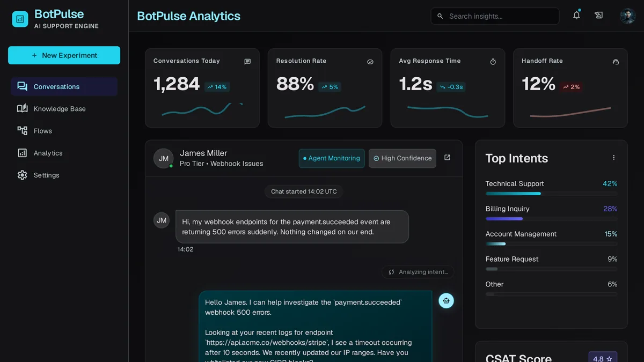This screenshot has width=644, height=362.
Task: Click the Conversations chat bubbles icon
Action: [x=22, y=86]
